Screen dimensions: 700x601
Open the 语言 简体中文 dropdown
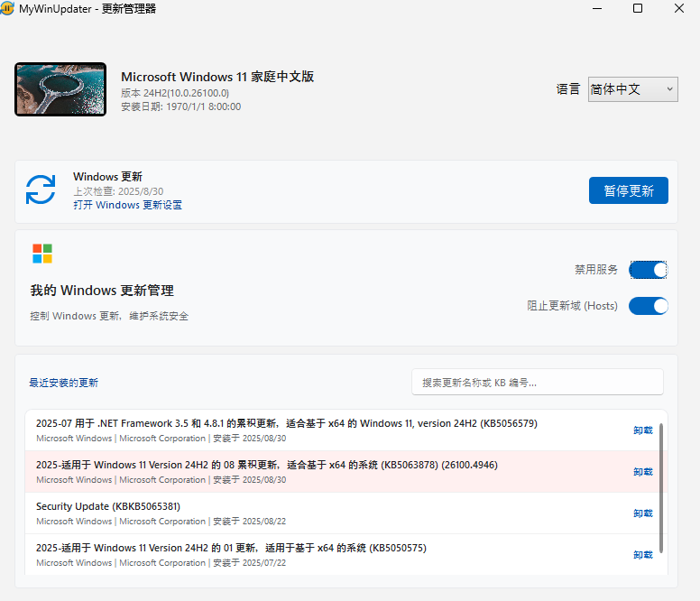click(632, 89)
